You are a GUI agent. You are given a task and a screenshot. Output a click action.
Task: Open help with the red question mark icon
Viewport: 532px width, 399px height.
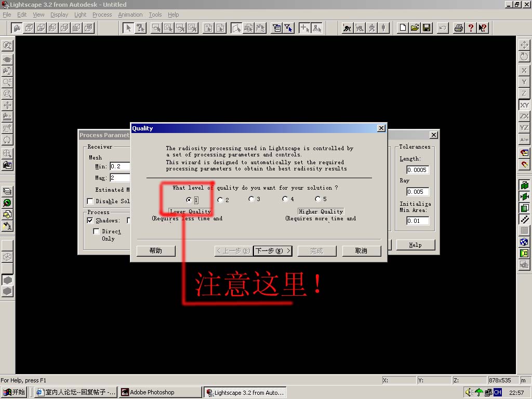471,28
